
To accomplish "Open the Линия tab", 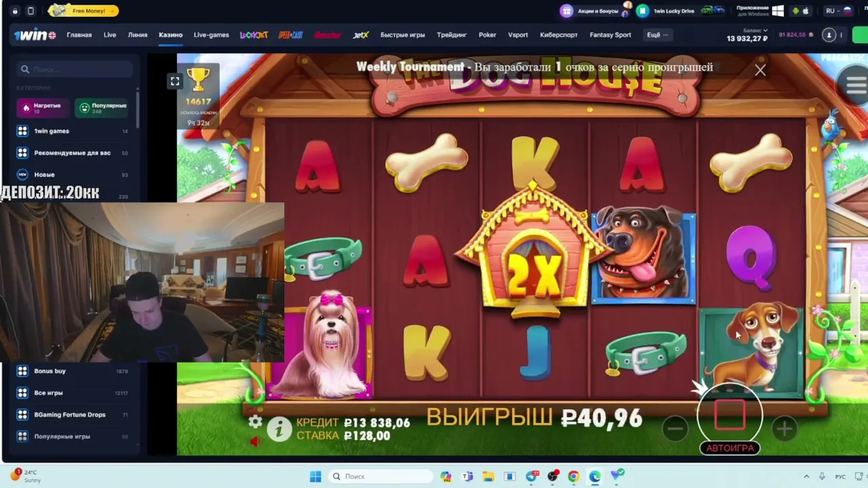I will (x=138, y=35).
